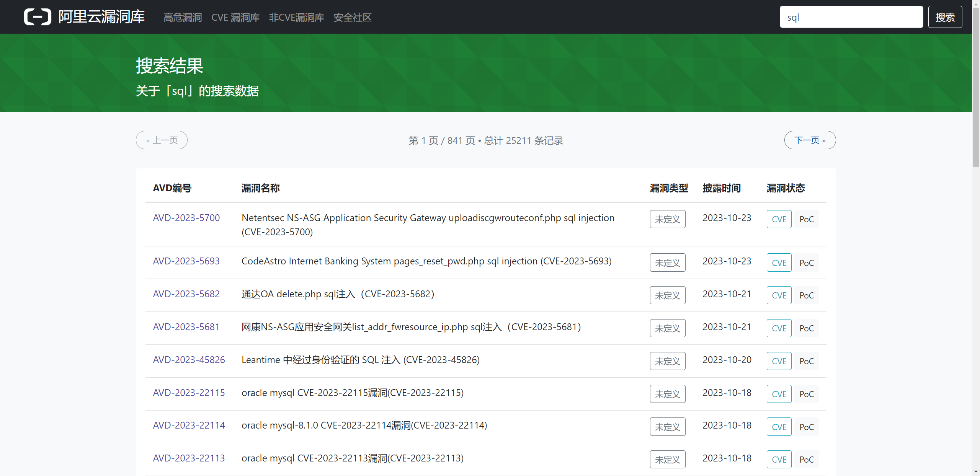
Task: Click CVE badge in AVD-2023-22113 row
Action: 779,460
